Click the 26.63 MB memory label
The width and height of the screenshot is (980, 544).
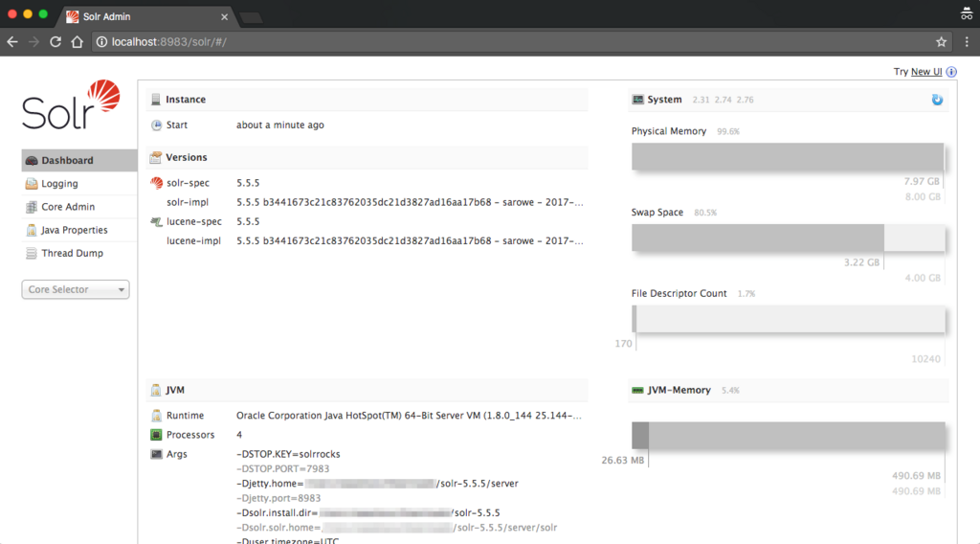coord(622,461)
